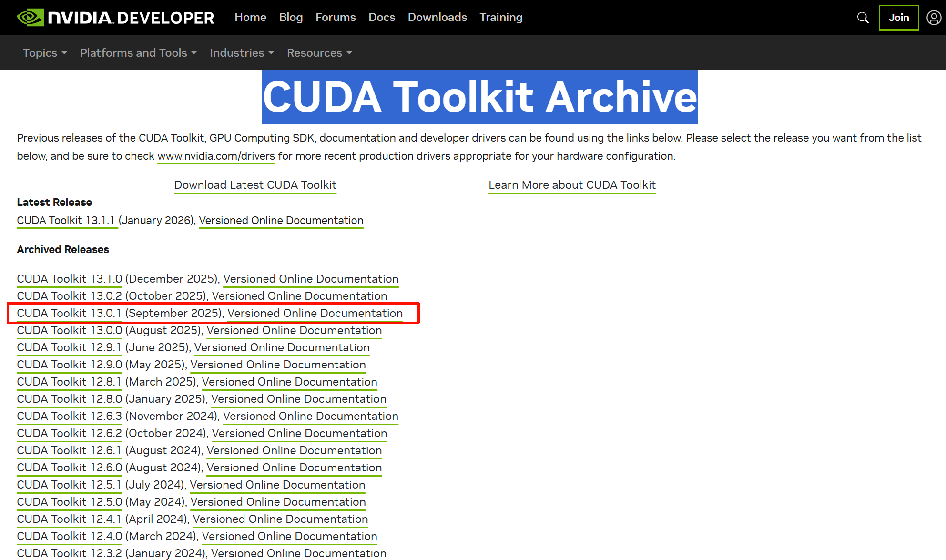Open the Forums nav item
The height and width of the screenshot is (560, 946).
click(x=336, y=17)
